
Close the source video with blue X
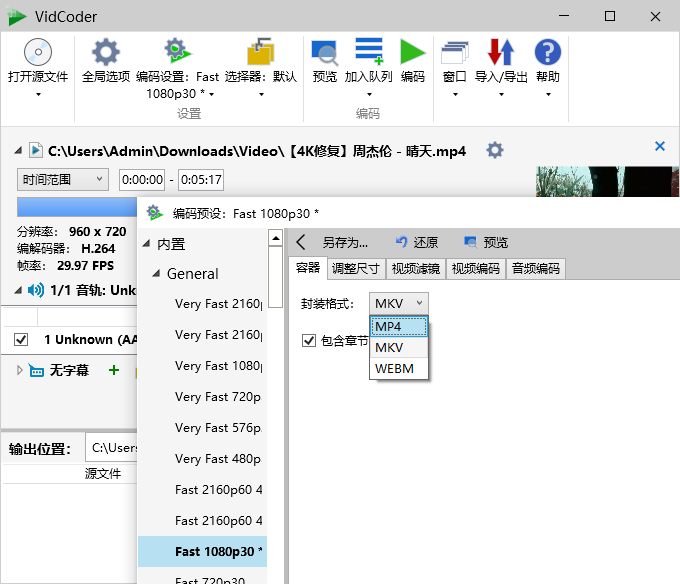(660, 146)
